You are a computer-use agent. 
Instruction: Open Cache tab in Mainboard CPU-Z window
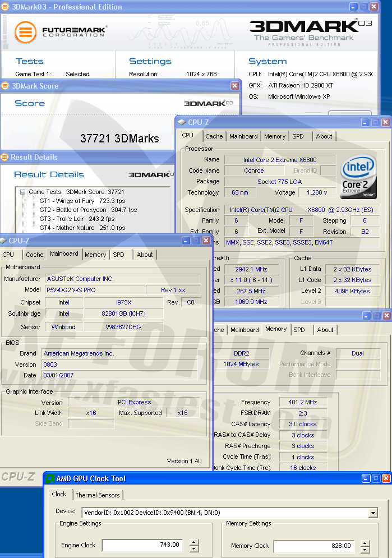(35, 255)
